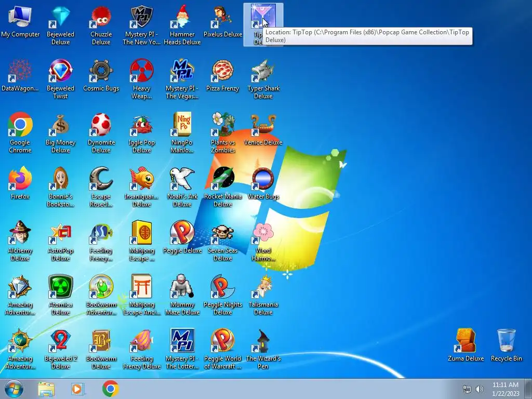Select the Rocket Mania Deluxe shortcut

(x=222, y=187)
